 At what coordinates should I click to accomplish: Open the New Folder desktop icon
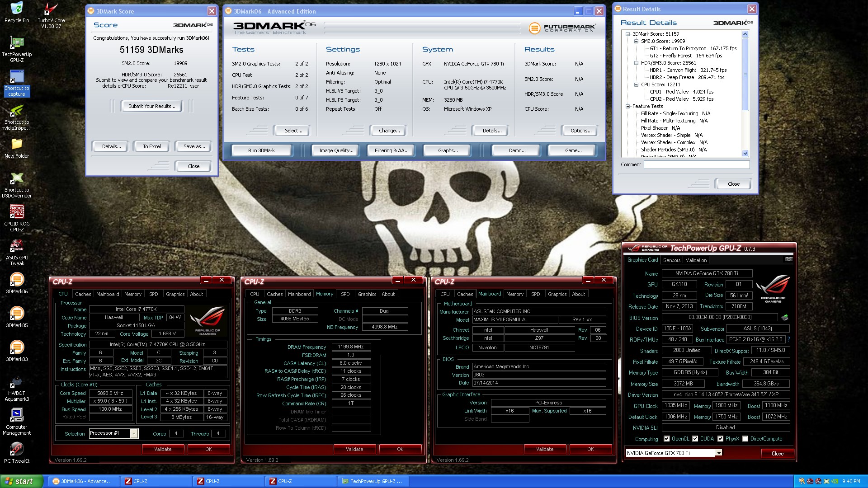tap(17, 148)
